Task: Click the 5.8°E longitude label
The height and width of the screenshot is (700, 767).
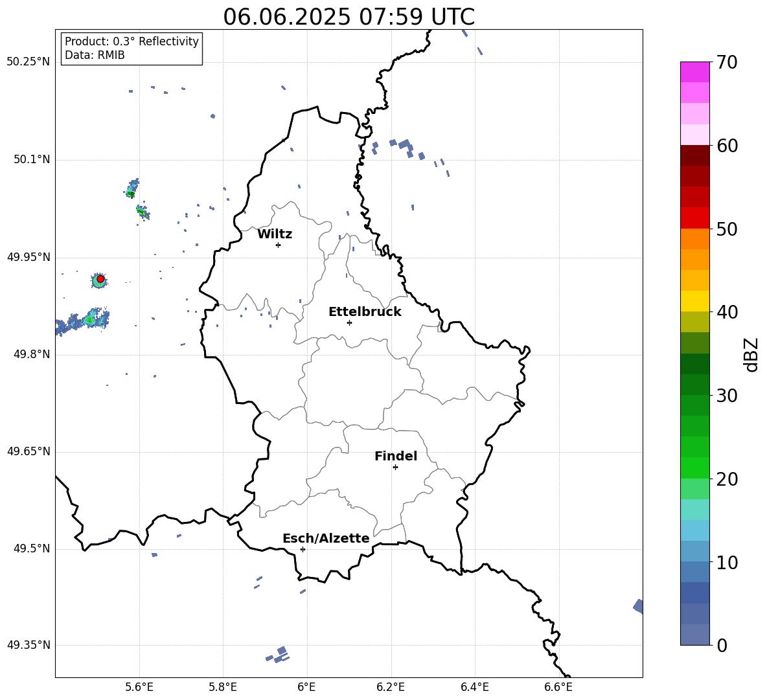Action: pyautogui.click(x=223, y=687)
